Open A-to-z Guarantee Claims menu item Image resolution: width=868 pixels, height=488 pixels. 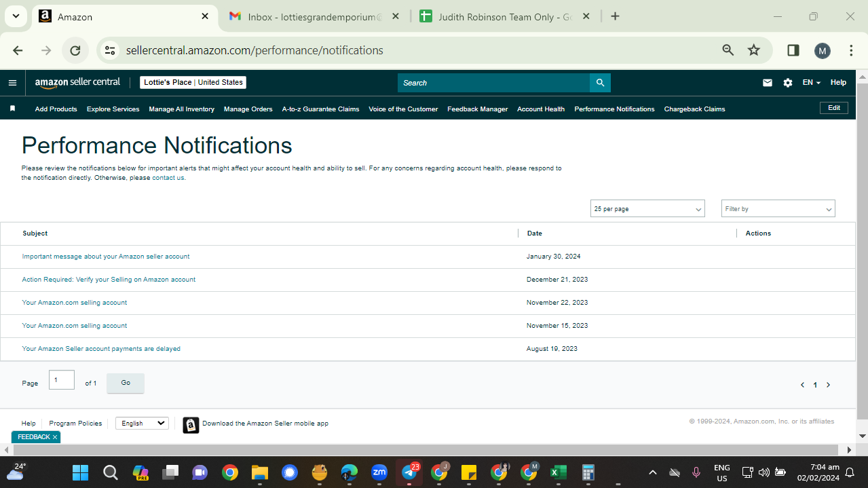320,109
